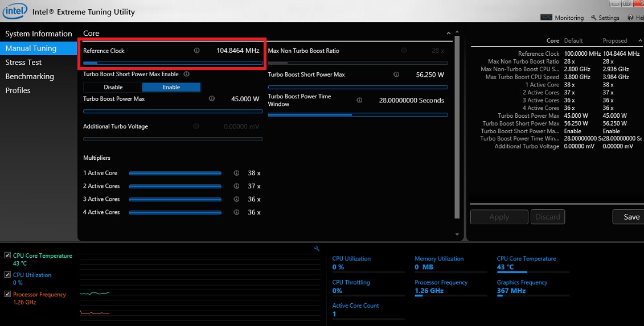Viewport: 644px width, 326px height.
Task: Click the Discard button
Action: tap(547, 217)
